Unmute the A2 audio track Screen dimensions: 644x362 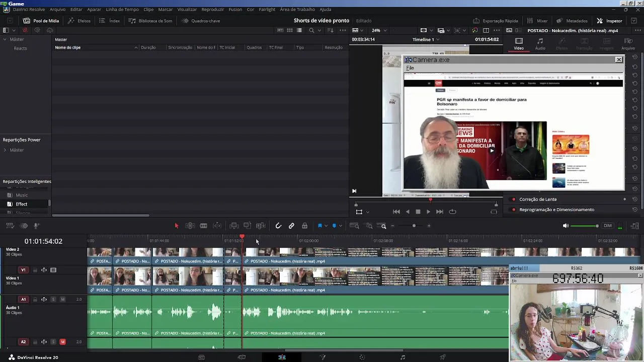(62, 342)
